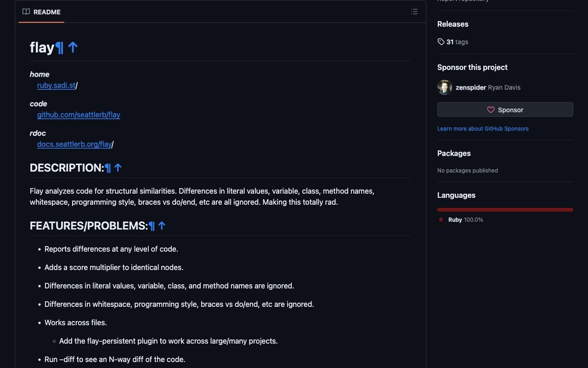This screenshot has width=588, height=368.
Task: Click the red dot beside Ruby
Action: (441, 220)
